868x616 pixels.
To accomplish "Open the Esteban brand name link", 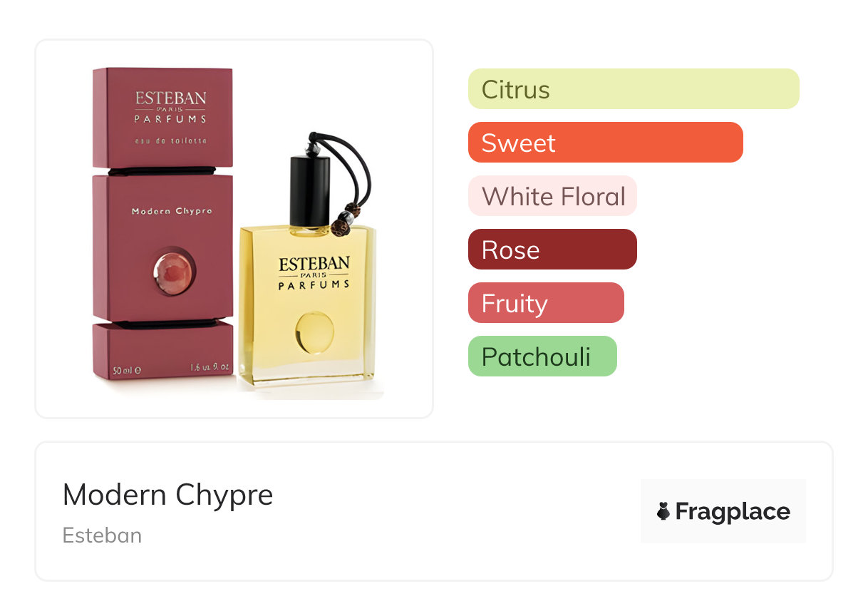I will click(102, 535).
